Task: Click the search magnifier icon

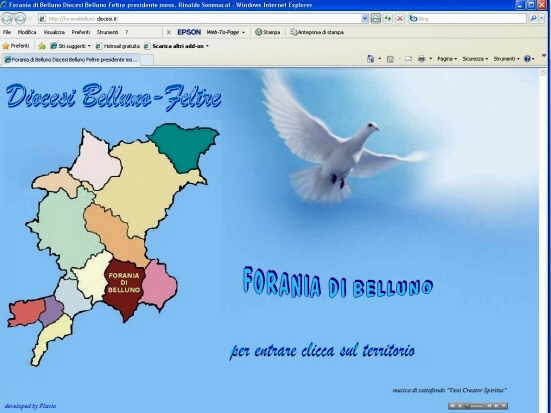Action: [534, 19]
